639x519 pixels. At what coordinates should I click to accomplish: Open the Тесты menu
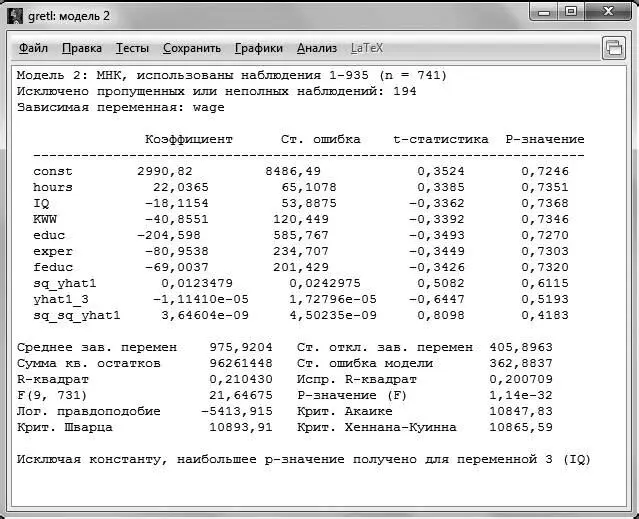[132, 48]
